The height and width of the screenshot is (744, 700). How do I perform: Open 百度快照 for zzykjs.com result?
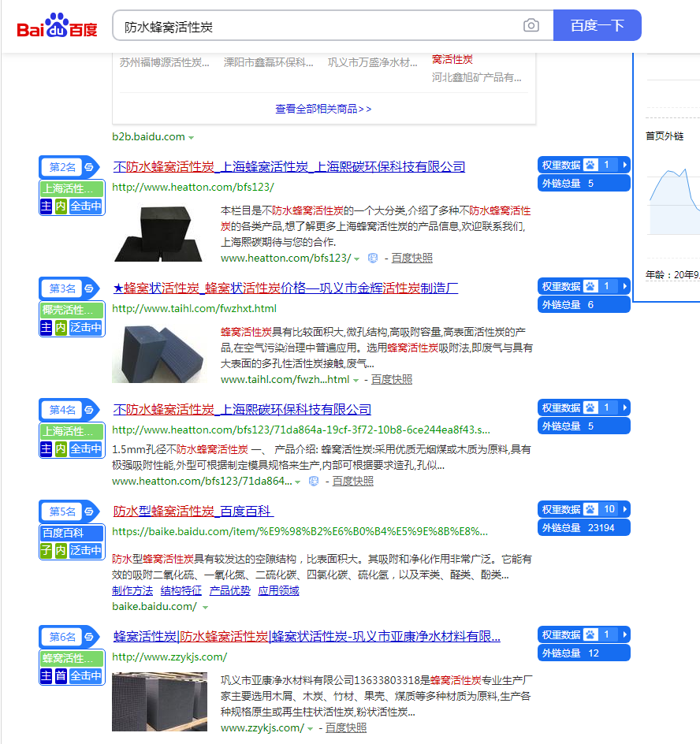point(346,728)
